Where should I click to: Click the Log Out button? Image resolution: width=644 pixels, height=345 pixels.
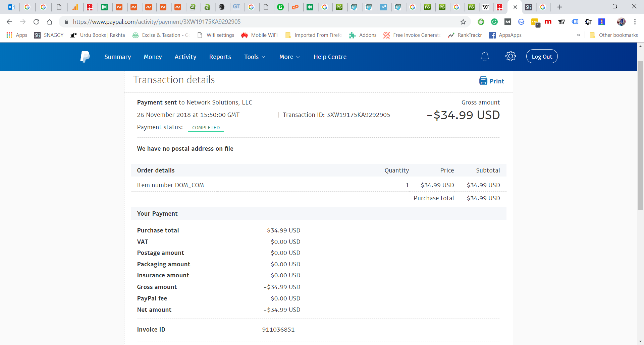click(x=542, y=56)
